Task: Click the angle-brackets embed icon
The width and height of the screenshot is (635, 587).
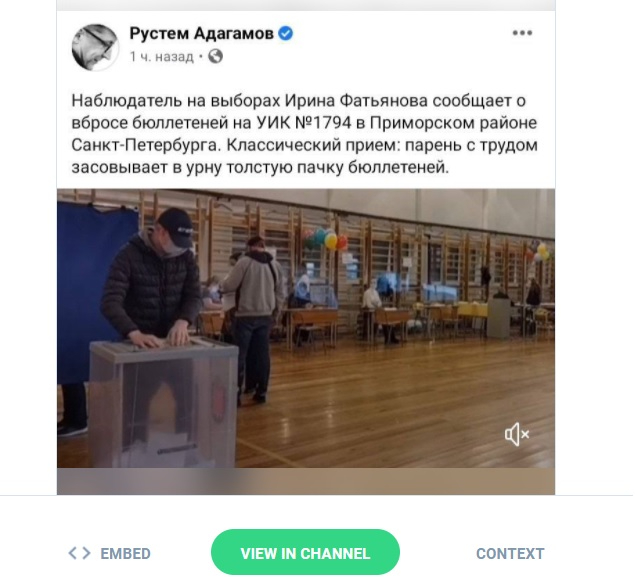Action: point(79,553)
